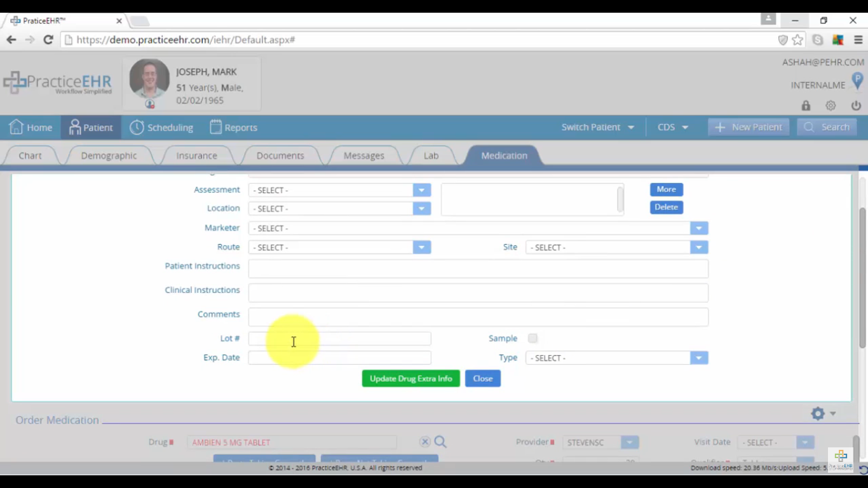Reload the page with the refresh icon
The height and width of the screenshot is (488, 868).
48,39
